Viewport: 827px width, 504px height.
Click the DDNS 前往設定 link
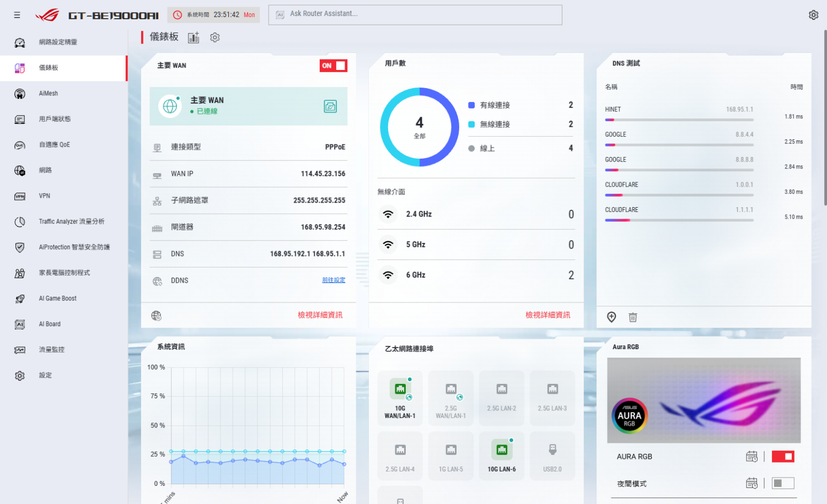(x=334, y=280)
